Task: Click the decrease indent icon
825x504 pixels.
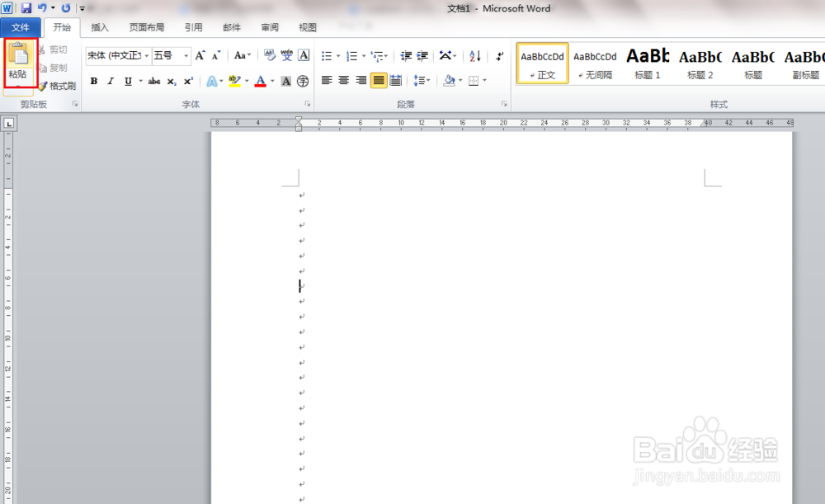Action: 406,56
